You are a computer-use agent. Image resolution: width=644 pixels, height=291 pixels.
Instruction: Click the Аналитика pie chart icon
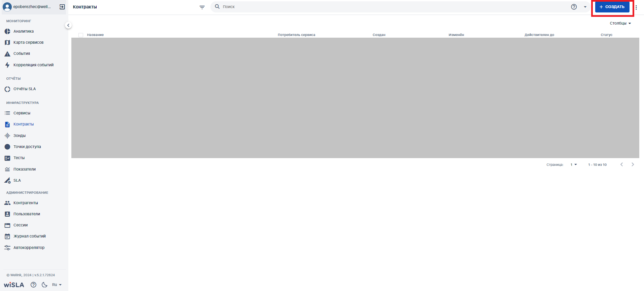pyautogui.click(x=7, y=31)
